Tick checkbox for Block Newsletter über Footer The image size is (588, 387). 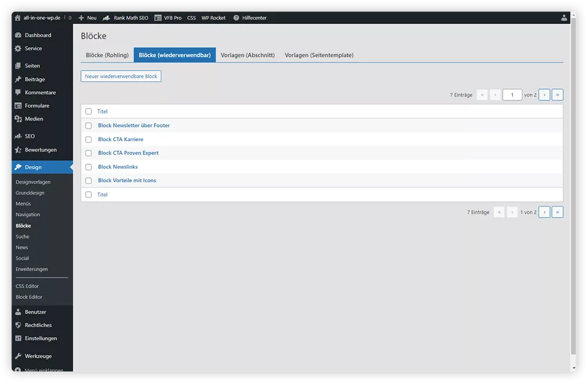point(88,125)
